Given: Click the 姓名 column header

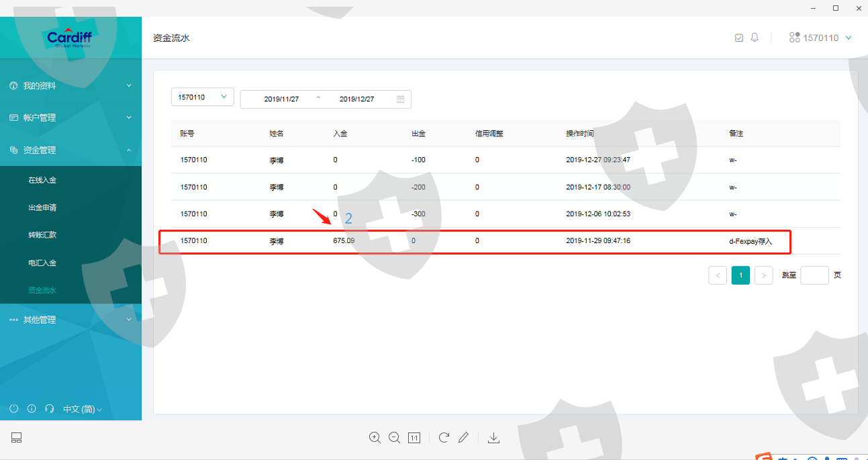Looking at the screenshot, I should (x=277, y=134).
